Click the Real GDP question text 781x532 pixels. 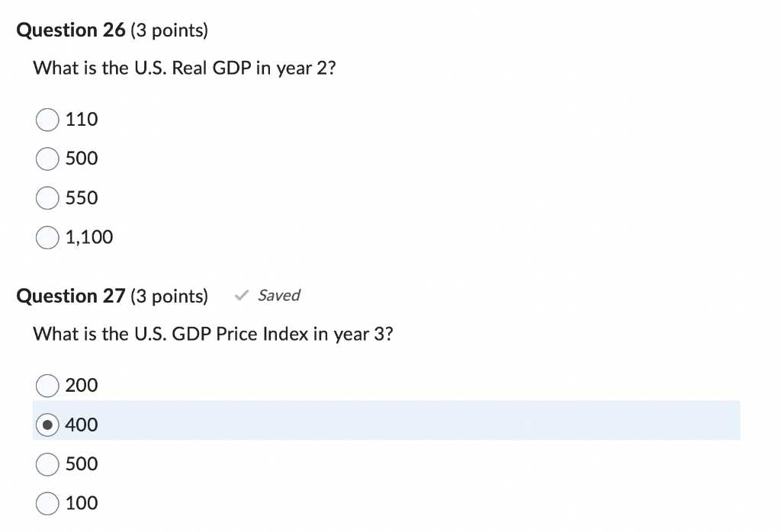(x=184, y=68)
